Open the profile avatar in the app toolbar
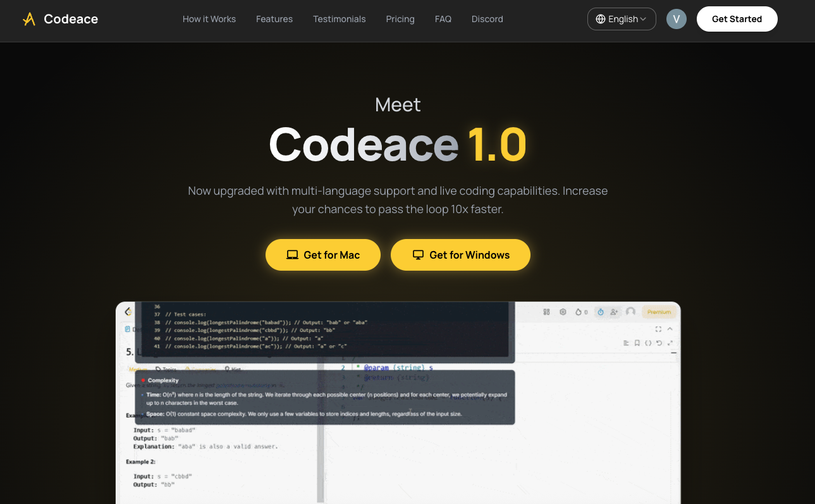The width and height of the screenshot is (815, 504). (630, 311)
